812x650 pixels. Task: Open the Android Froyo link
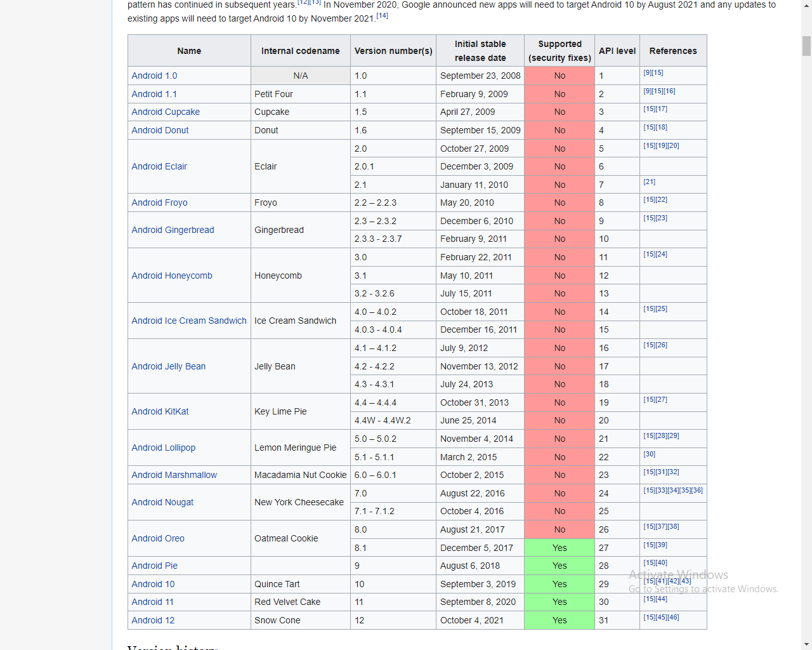[x=159, y=202]
